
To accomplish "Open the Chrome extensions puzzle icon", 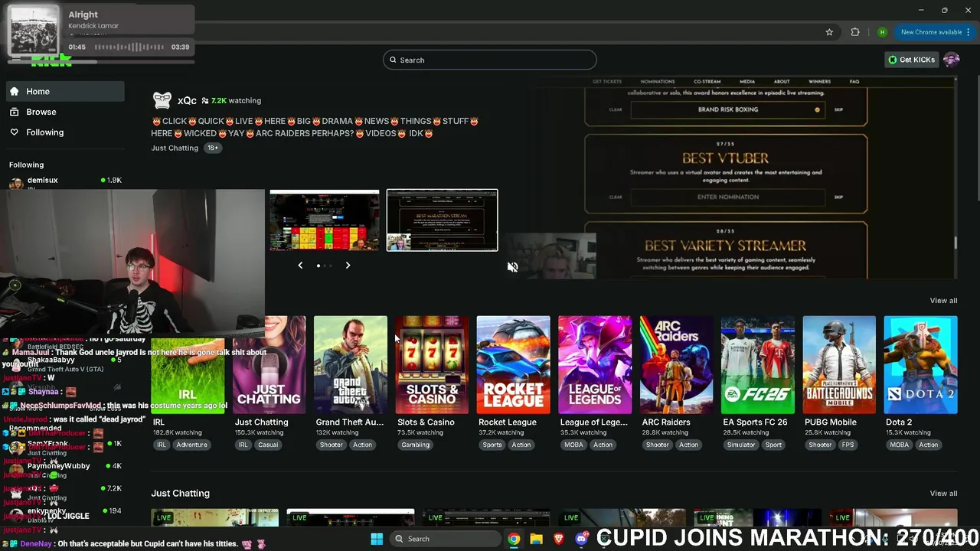I will tap(855, 32).
